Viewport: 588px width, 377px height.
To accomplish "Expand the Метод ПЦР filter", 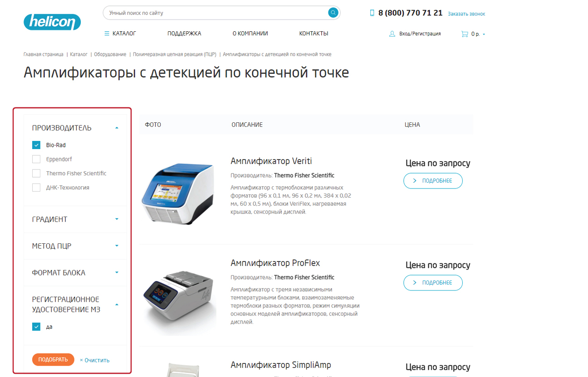I will click(117, 246).
